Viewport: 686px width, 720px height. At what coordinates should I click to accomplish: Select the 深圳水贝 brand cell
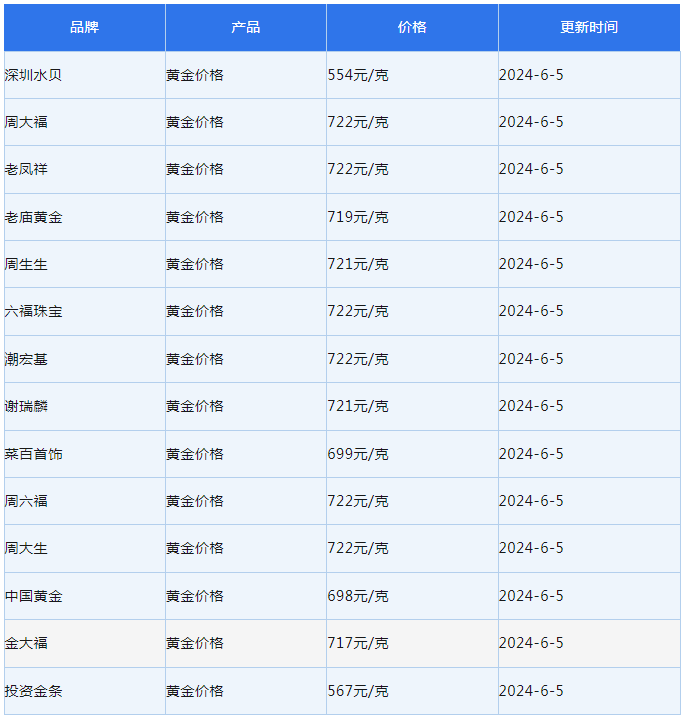pos(33,75)
